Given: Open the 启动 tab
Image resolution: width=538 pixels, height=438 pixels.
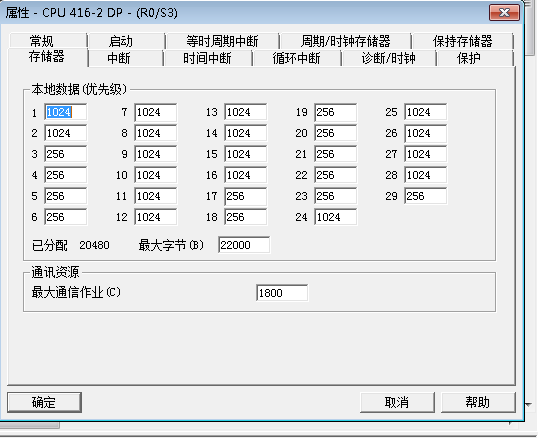Looking at the screenshot, I should point(126,41).
